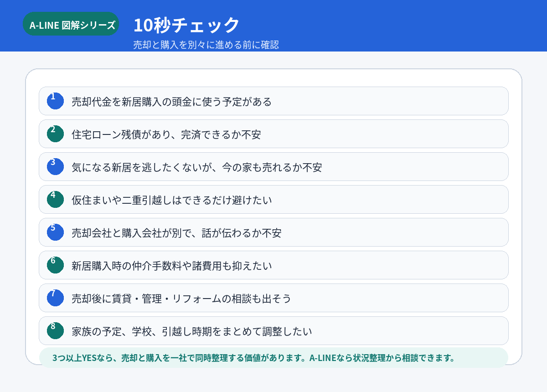Select text 気になる新居を逃したくないが、今の家も売れるか不安
The width and height of the screenshot is (547, 392).
(197, 167)
